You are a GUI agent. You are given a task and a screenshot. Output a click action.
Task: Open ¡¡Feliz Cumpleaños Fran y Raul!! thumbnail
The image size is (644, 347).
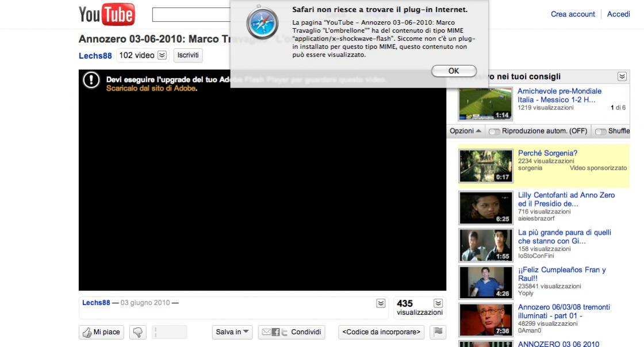tap(485, 283)
